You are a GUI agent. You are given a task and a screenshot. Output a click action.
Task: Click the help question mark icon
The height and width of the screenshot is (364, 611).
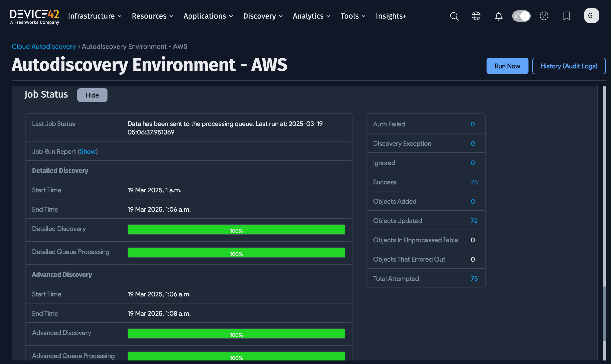pyautogui.click(x=544, y=16)
